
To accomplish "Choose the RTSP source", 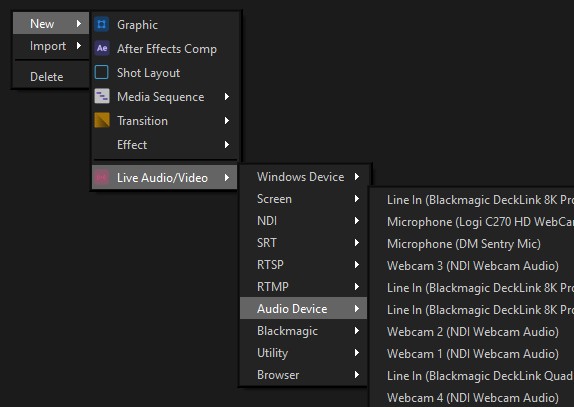I will point(303,265).
